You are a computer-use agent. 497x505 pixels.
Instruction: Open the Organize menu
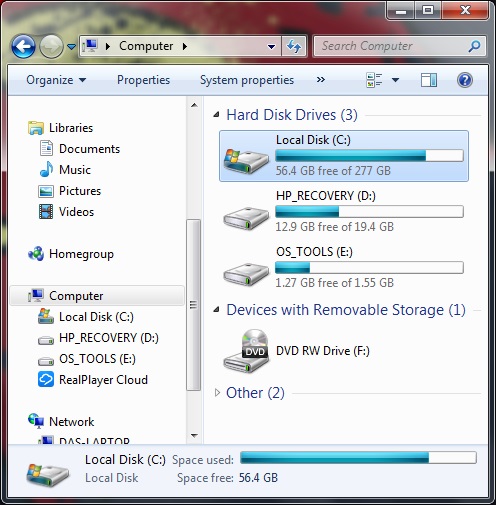(56, 80)
